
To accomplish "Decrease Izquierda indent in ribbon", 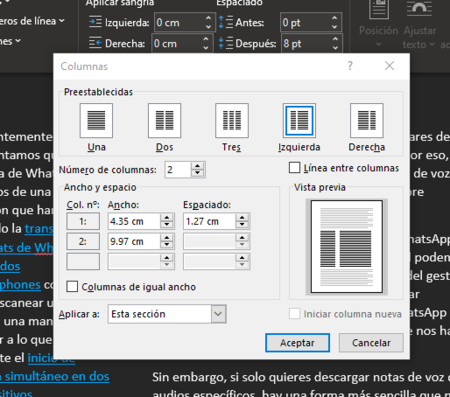I will coord(209,27).
